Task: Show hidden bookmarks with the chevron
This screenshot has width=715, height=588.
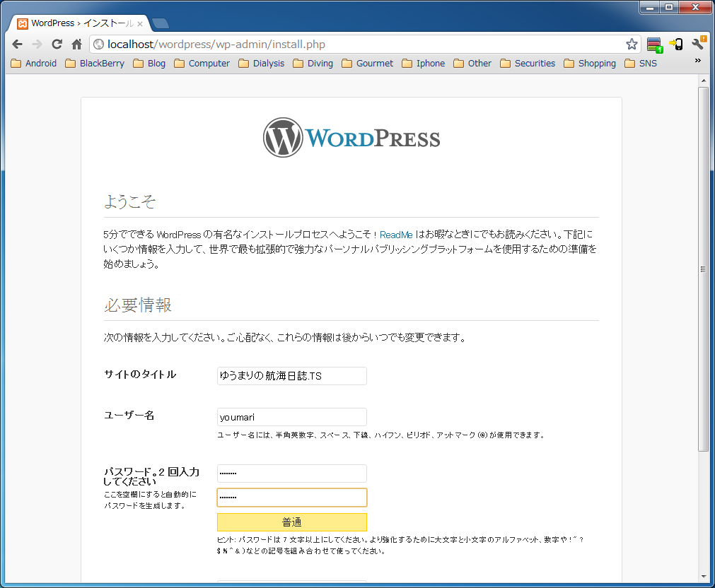Action: [x=697, y=61]
